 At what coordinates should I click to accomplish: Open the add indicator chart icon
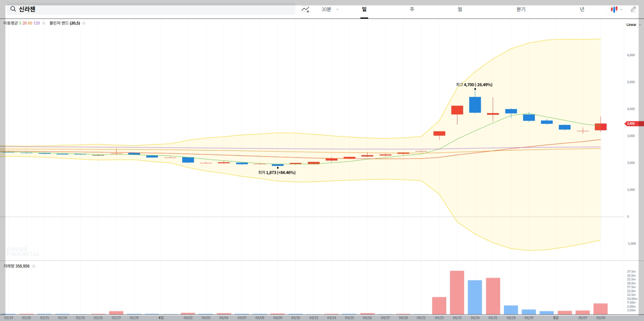coord(305,9)
